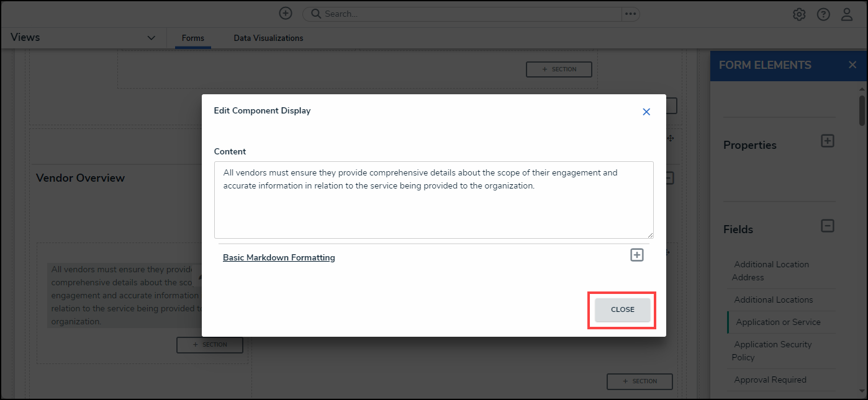Collapse the Fields section
Viewport: 868px width, 400px height.
click(x=827, y=226)
